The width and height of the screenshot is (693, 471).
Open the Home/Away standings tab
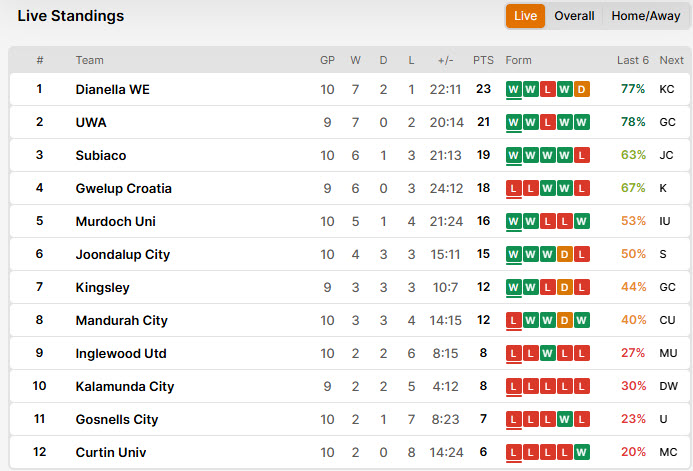pos(645,16)
